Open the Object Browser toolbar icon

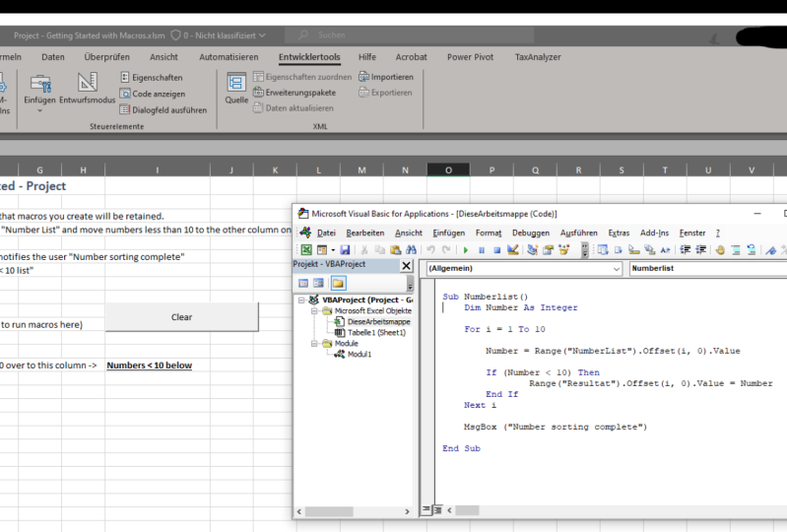pyautogui.click(x=564, y=249)
